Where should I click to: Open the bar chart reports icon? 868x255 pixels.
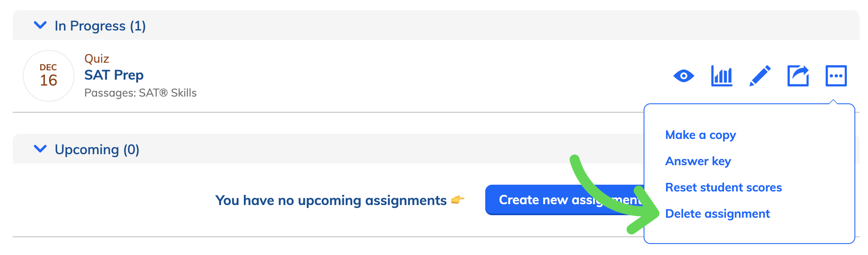[721, 76]
